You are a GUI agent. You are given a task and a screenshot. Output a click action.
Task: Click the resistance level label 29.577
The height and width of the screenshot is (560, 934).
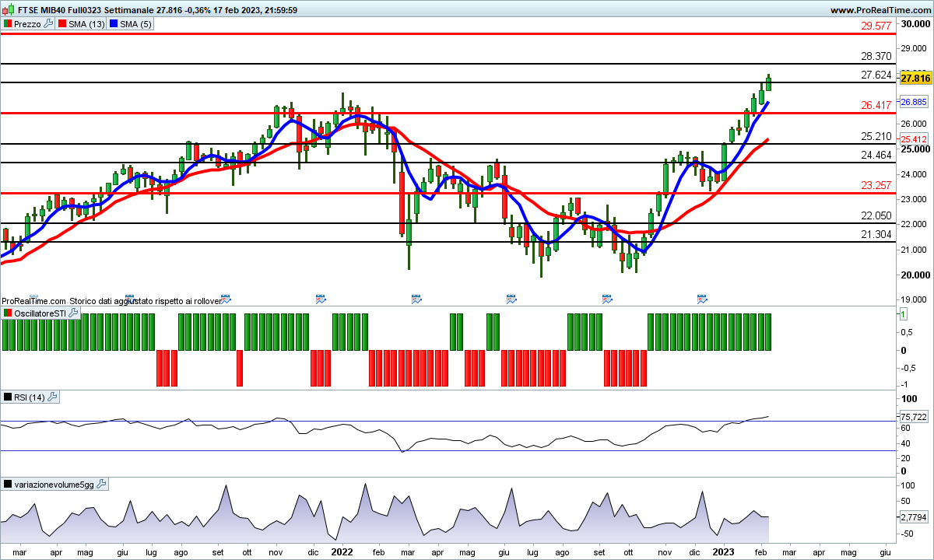(x=876, y=26)
